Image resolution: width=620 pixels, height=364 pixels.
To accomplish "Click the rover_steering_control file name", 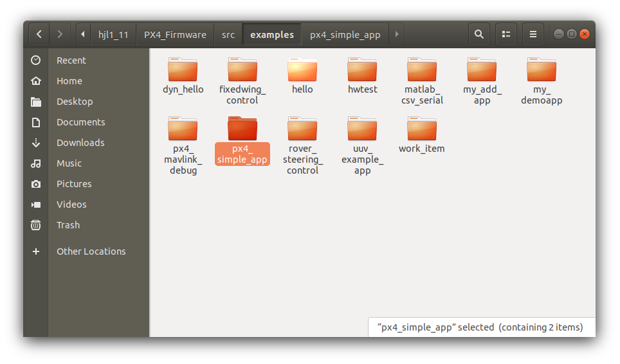I will 302,159.
